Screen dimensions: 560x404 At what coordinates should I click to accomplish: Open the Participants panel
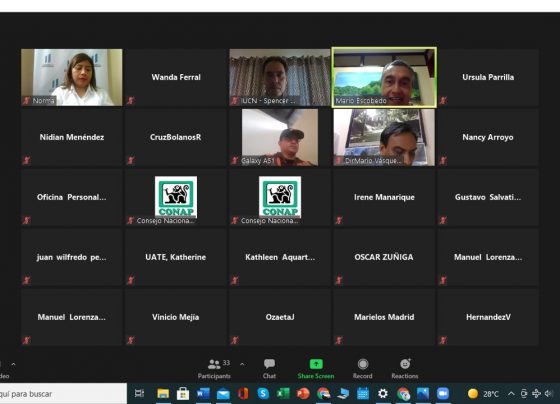[214, 369]
